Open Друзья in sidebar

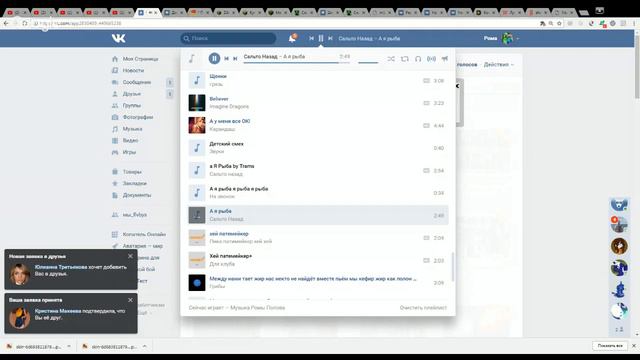(131, 94)
